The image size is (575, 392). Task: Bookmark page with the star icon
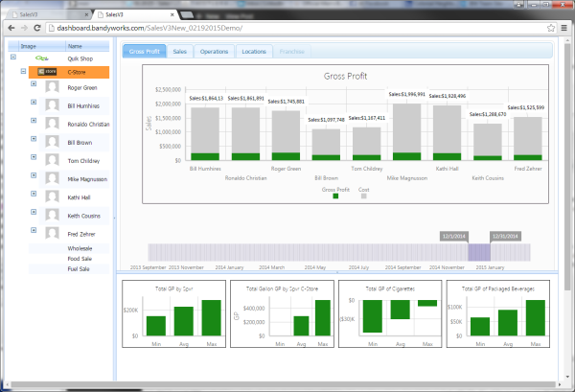pos(551,28)
